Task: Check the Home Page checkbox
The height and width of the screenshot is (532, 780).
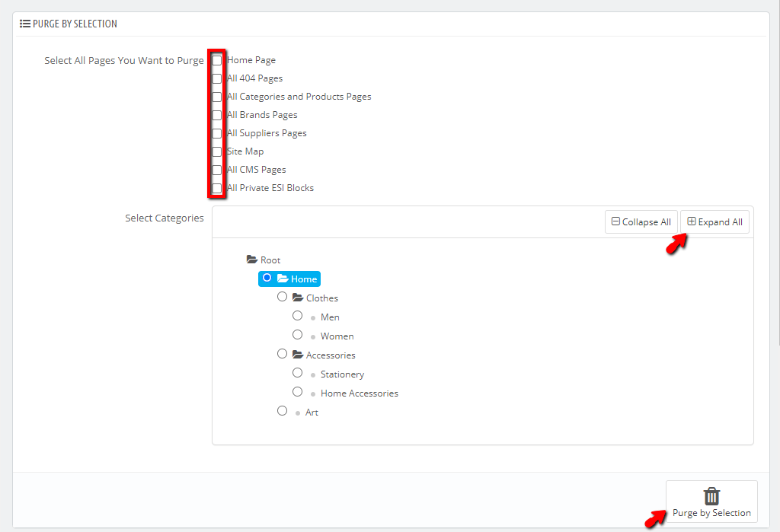Action: (217, 60)
